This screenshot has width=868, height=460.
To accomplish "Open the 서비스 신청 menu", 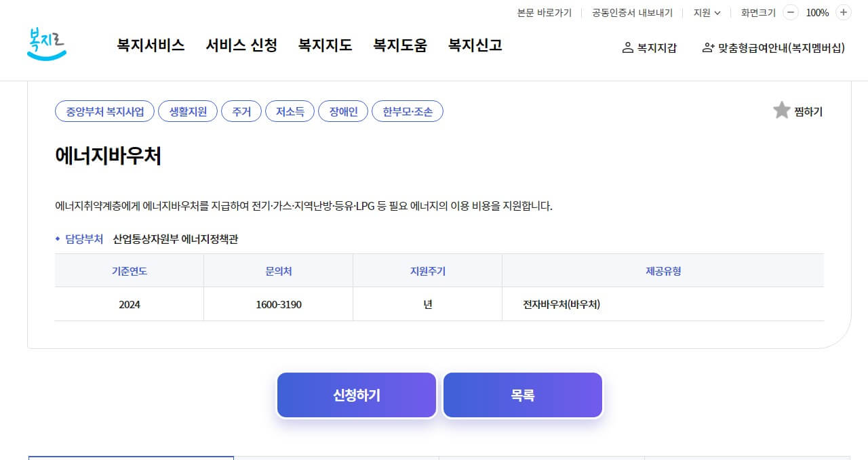I will [241, 45].
